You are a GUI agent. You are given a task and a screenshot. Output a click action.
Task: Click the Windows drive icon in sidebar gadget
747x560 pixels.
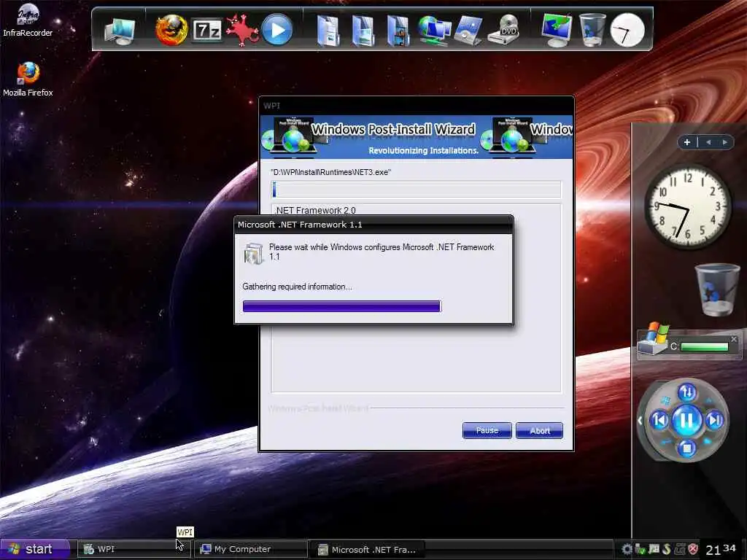[x=654, y=338]
